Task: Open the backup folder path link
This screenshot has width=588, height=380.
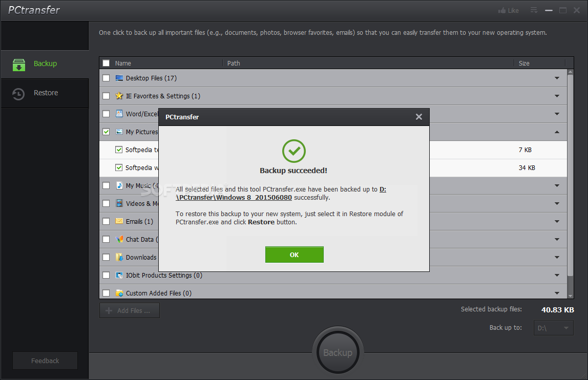Action: (281, 194)
